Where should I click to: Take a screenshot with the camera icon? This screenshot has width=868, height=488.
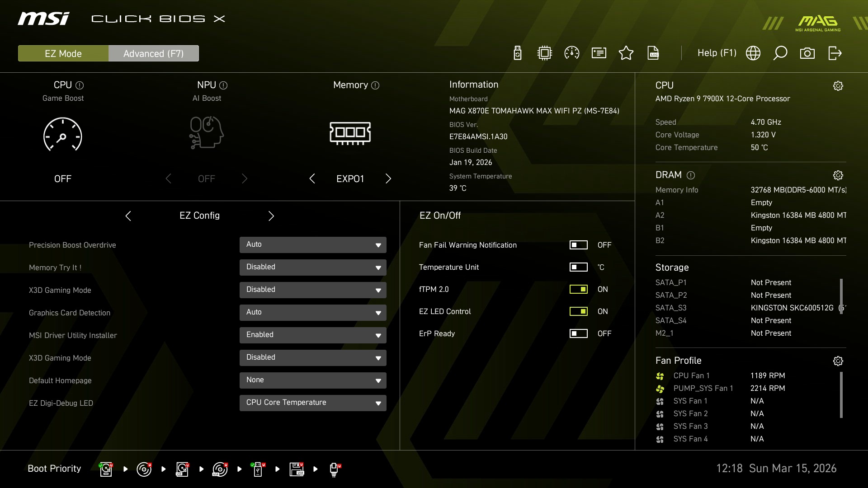[x=807, y=53]
